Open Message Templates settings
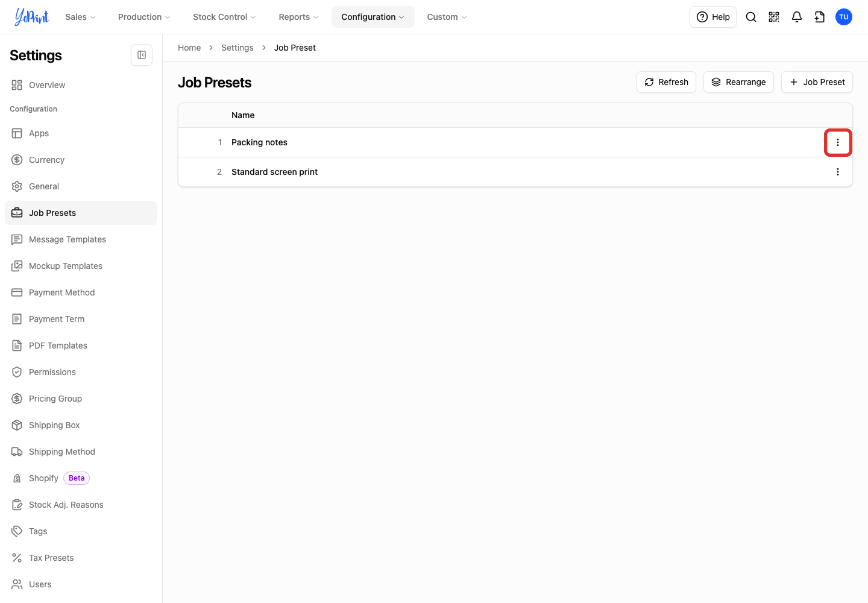Screen dimensions: 868x603 click(81, 239)
